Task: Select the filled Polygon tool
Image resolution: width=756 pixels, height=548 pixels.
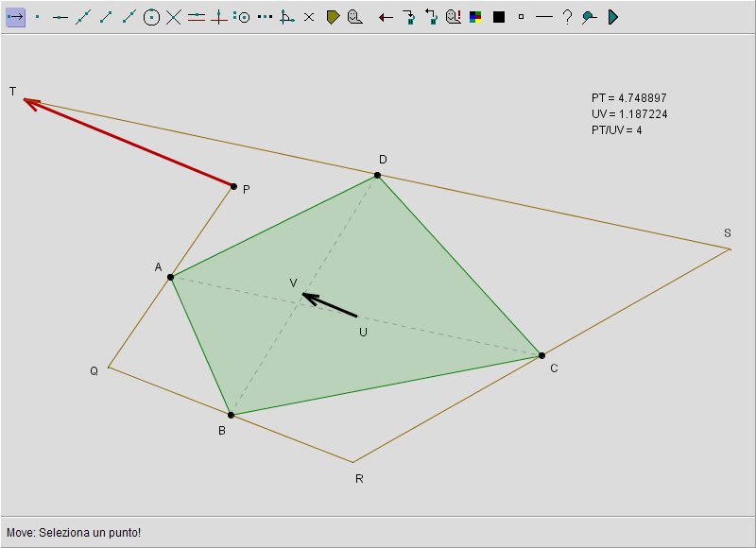Action: 333,17
